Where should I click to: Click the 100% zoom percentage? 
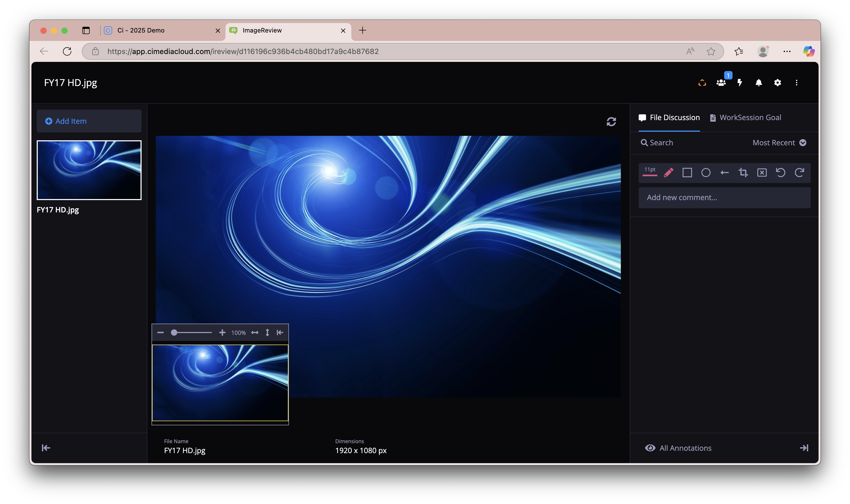[238, 333]
